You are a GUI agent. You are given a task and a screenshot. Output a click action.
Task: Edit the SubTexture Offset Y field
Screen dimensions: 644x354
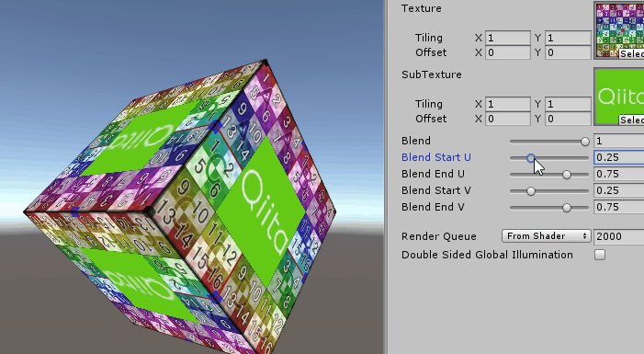click(568, 119)
